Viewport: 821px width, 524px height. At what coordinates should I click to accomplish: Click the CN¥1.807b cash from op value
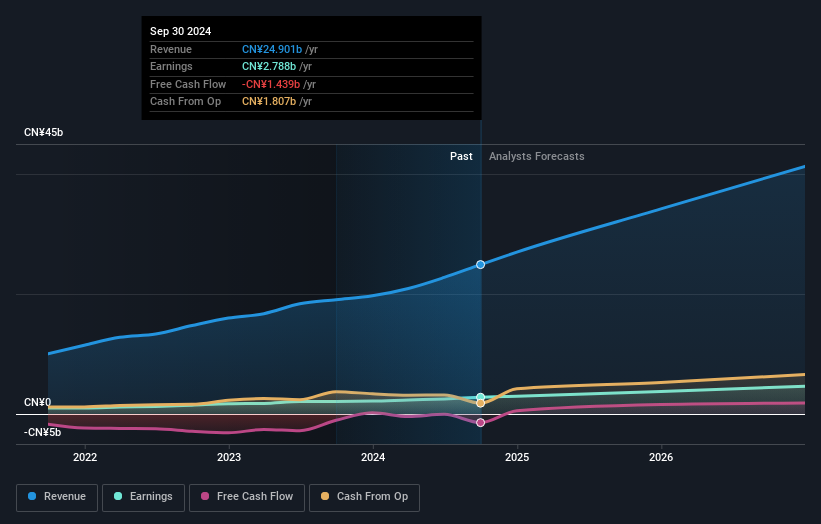(x=269, y=102)
